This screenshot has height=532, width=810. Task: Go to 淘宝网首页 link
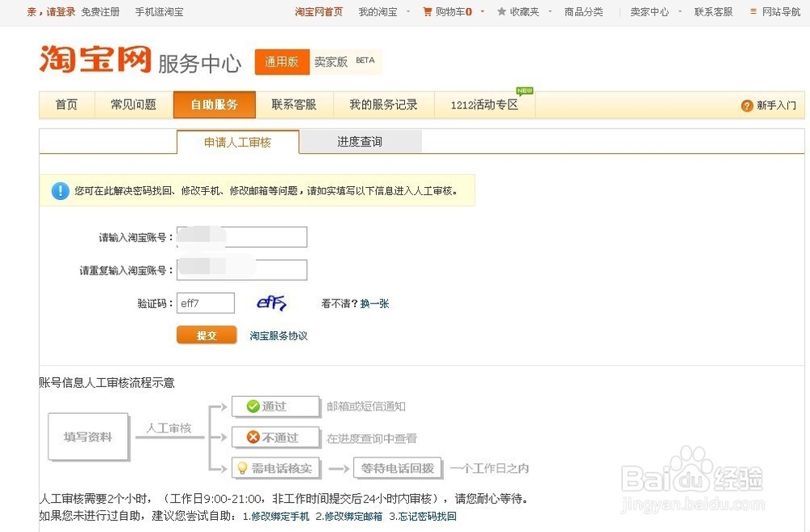pyautogui.click(x=318, y=11)
